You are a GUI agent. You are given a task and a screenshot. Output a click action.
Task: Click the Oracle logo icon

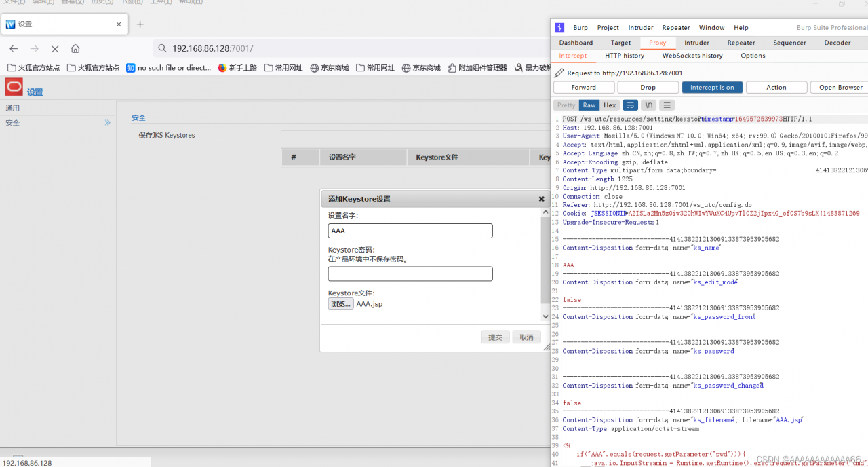[14, 87]
